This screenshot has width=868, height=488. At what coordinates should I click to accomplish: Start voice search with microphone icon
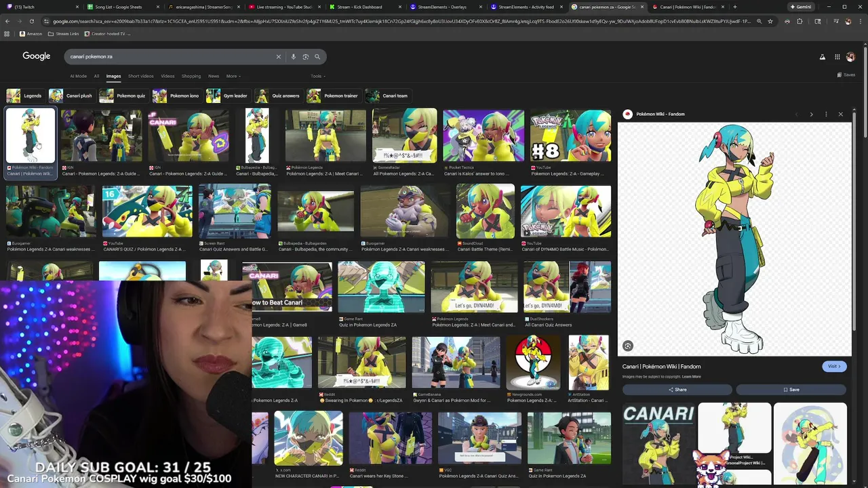click(294, 57)
